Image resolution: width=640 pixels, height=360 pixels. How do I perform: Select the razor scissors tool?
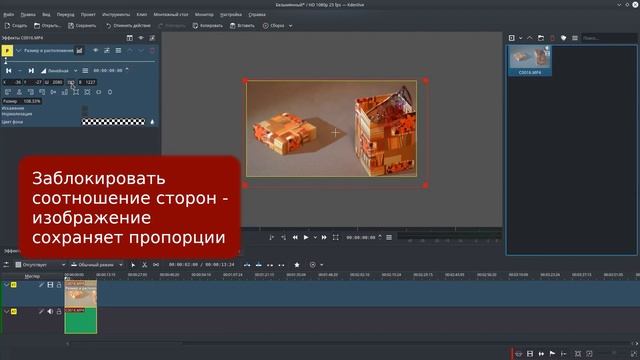coord(144,265)
